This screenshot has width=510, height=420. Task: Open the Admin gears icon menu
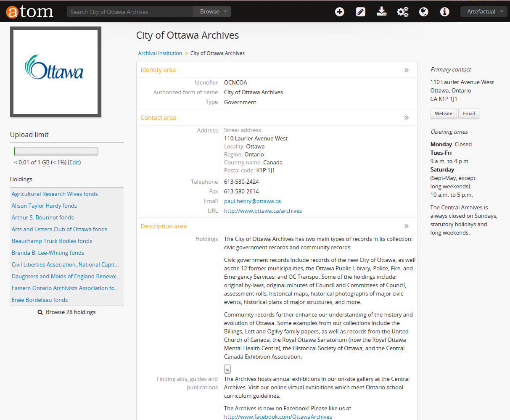point(402,12)
